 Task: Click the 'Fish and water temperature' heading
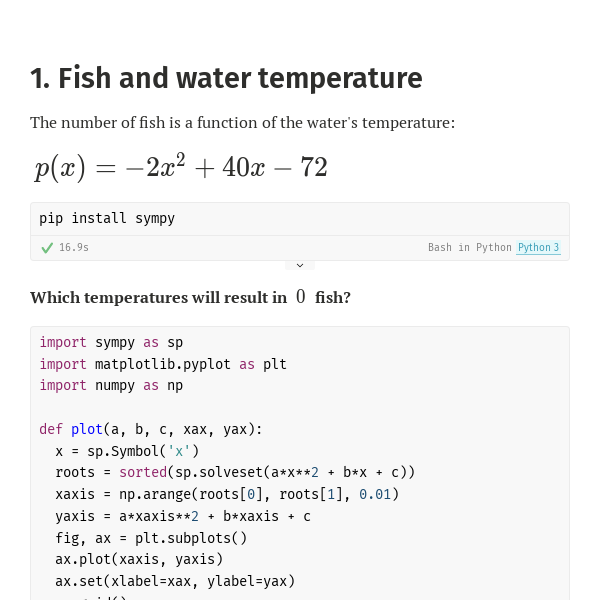pyautogui.click(x=226, y=78)
